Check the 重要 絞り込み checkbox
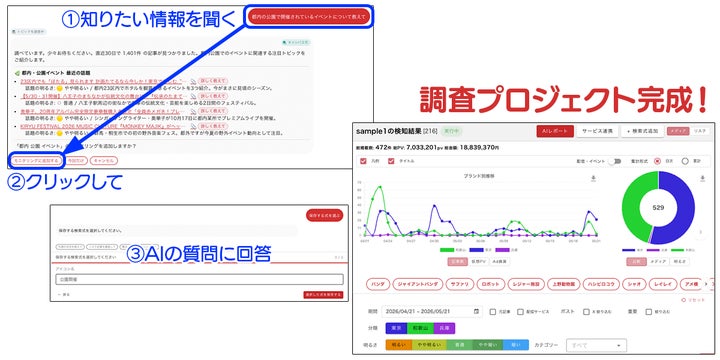Image resolution: width=720 pixels, height=360 pixels. click(648, 312)
